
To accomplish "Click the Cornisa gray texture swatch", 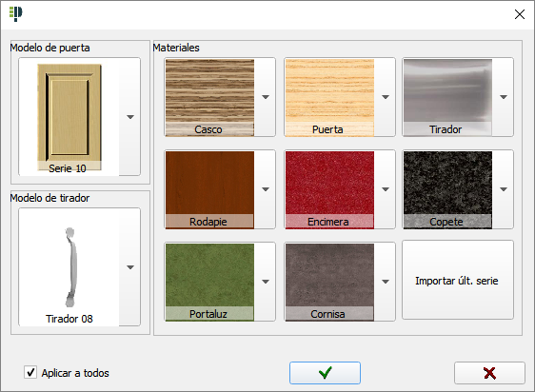I will pyautogui.click(x=329, y=282).
